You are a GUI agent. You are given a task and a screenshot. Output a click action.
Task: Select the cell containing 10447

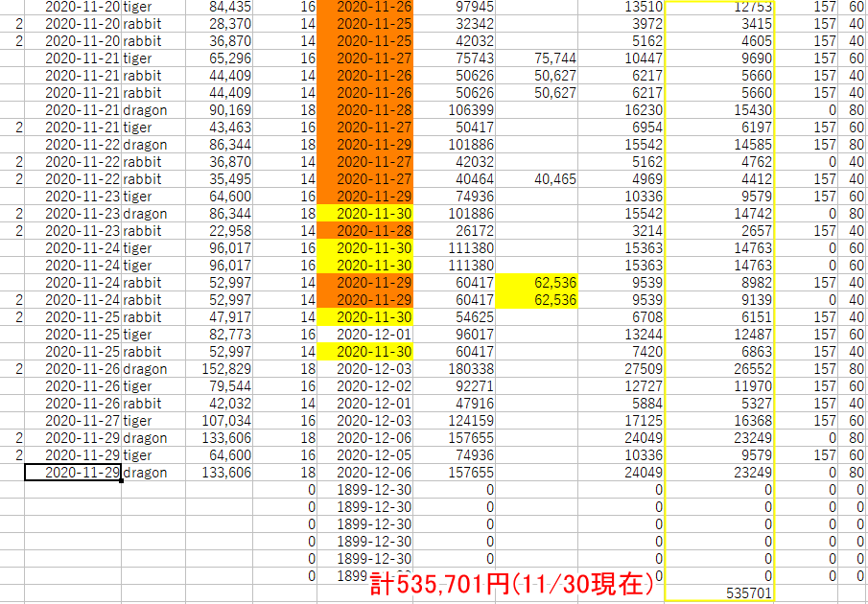pos(622,58)
